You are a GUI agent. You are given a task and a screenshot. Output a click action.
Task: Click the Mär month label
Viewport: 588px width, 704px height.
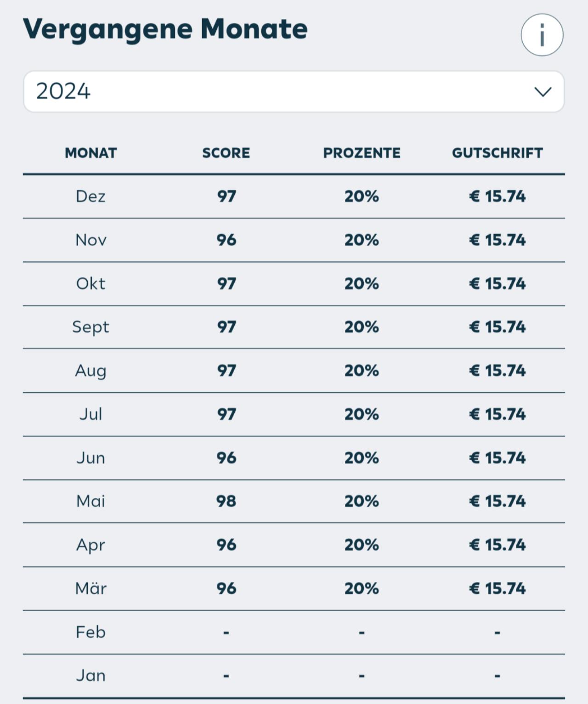(91, 588)
